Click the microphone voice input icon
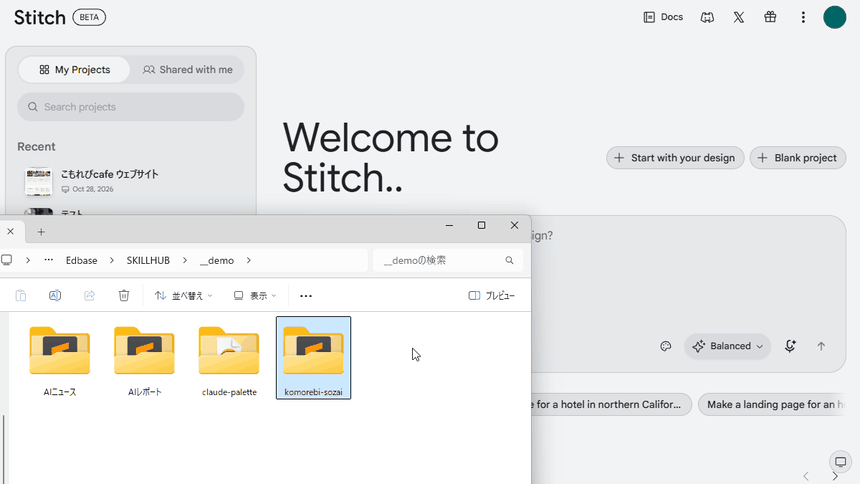 point(790,346)
